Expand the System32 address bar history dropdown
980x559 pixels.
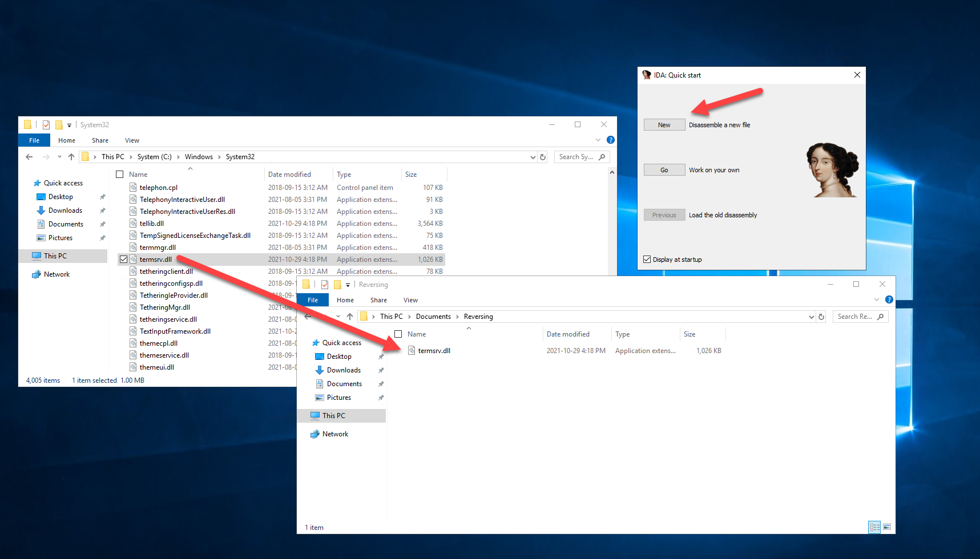click(533, 157)
